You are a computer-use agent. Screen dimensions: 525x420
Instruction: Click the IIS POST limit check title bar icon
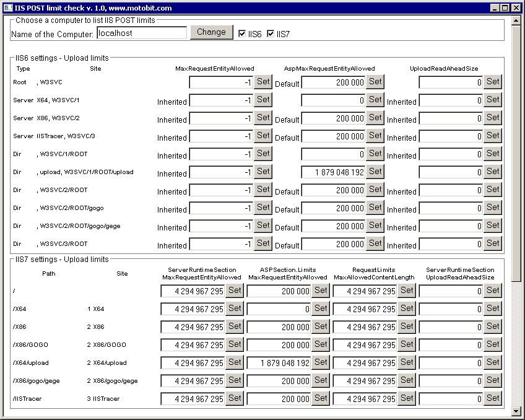[x=9, y=7]
